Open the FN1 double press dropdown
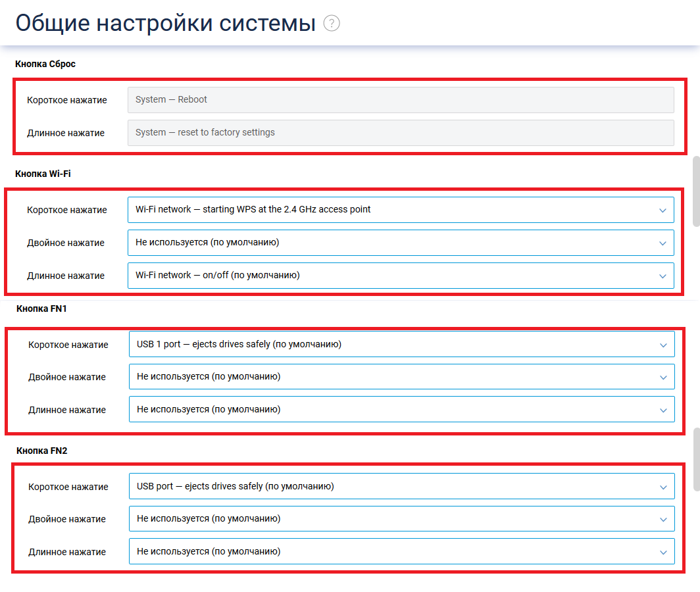The width and height of the screenshot is (700, 592). (x=402, y=377)
